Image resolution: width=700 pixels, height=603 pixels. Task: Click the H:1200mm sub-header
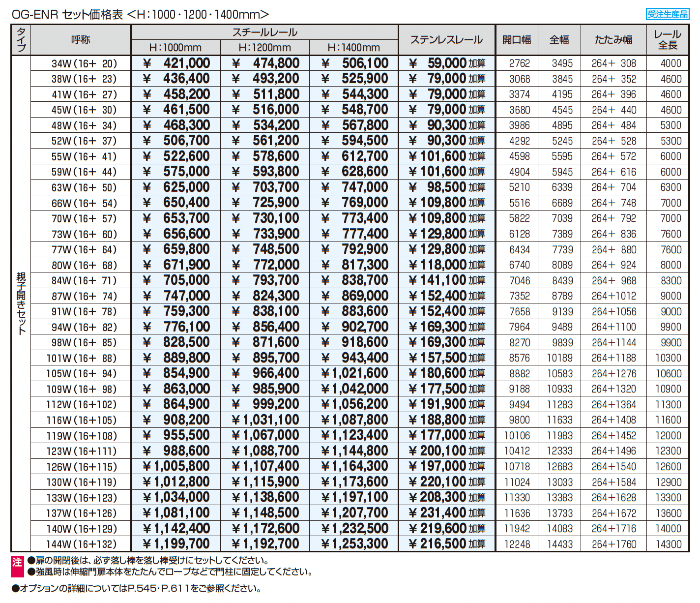click(x=264, y=48)
